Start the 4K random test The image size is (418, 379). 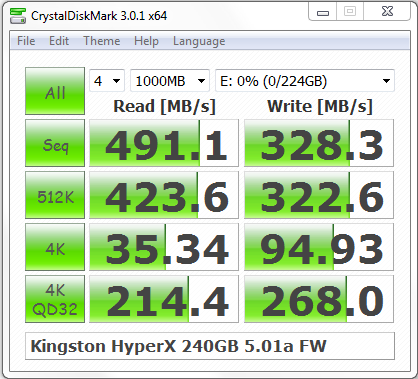pos(55,247)
